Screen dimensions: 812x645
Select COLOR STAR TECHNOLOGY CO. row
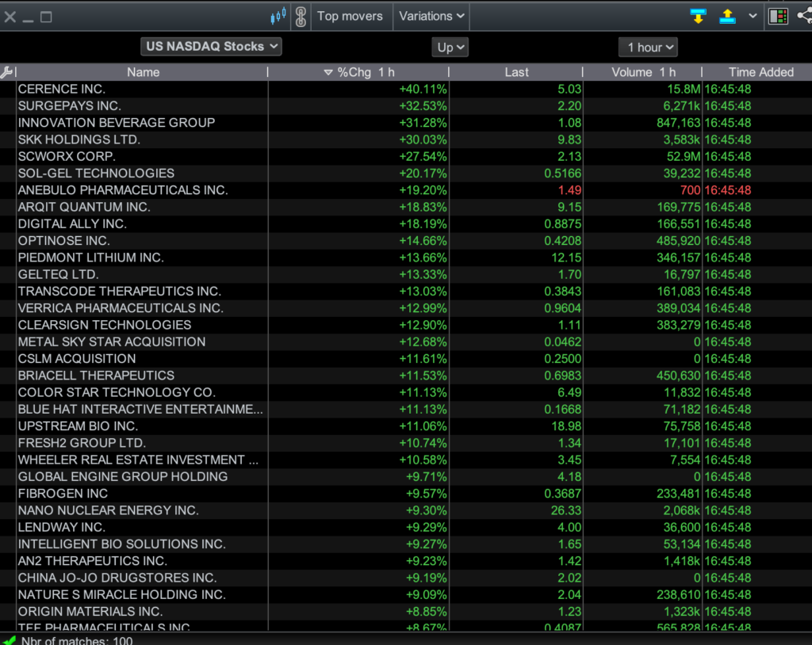[x=406, y=392]
